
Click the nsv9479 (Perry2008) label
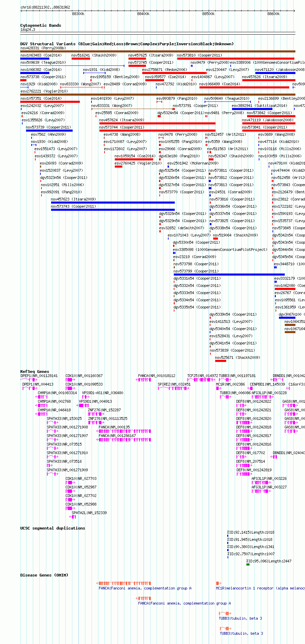210,62
